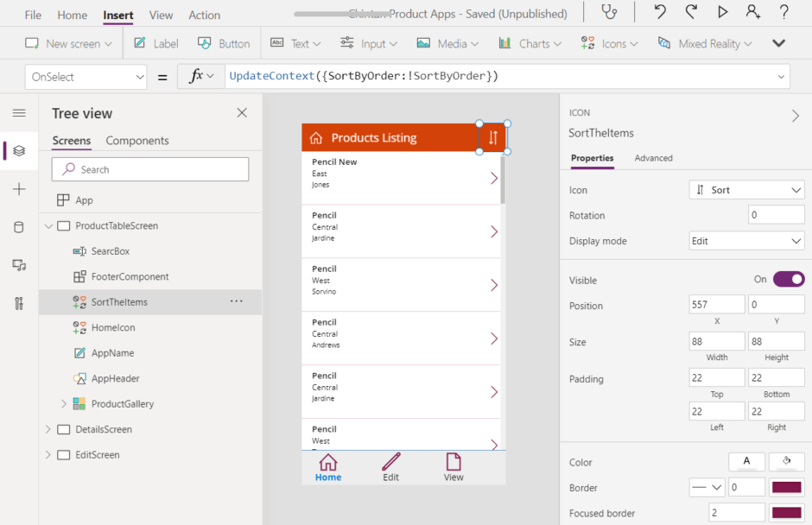Open the property selector OnSelect dropdown
The image size is (812, 525).
tap(86, 77)
